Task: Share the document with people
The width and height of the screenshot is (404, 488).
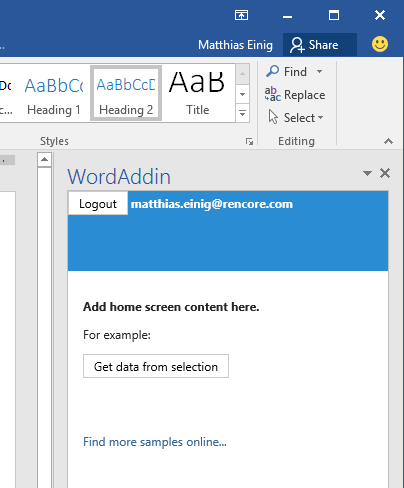Action: click(320, 45)
